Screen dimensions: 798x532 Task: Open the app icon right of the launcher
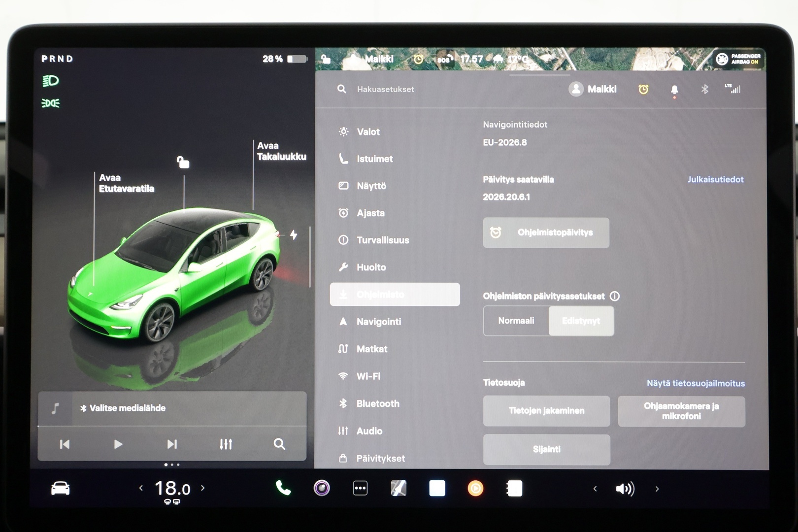point(399,488)
